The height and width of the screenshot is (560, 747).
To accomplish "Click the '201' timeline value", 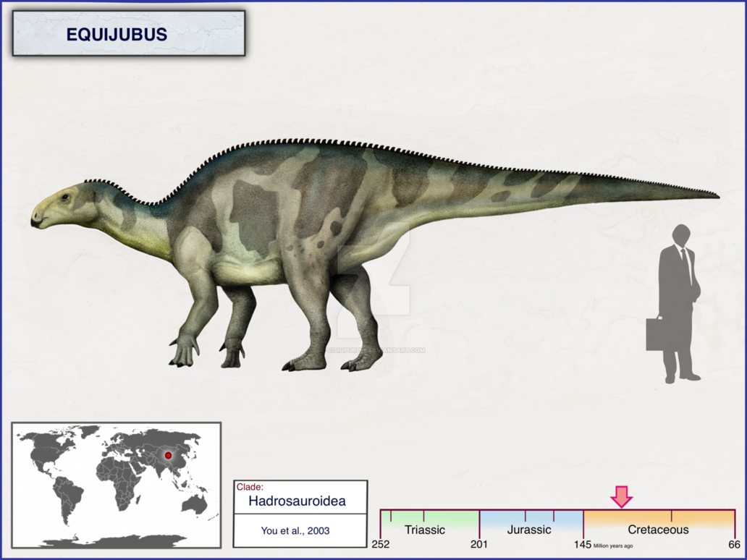I will (479, 544).
